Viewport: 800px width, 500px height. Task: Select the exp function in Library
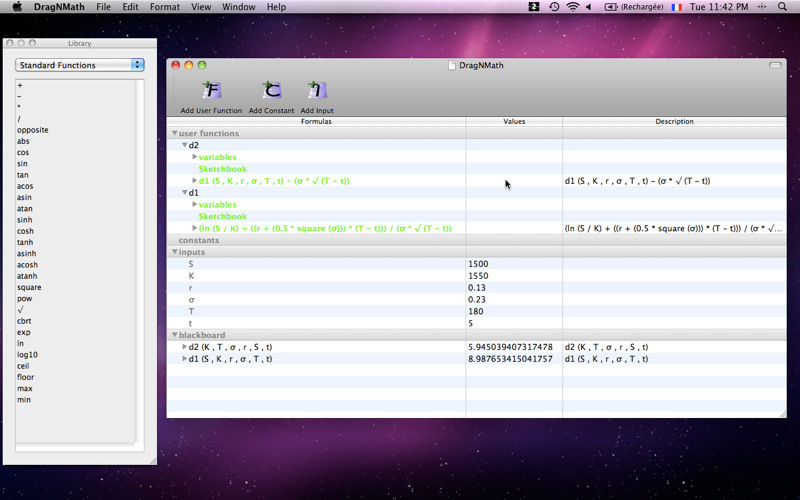pyautogui.click(x=23, y=332)
